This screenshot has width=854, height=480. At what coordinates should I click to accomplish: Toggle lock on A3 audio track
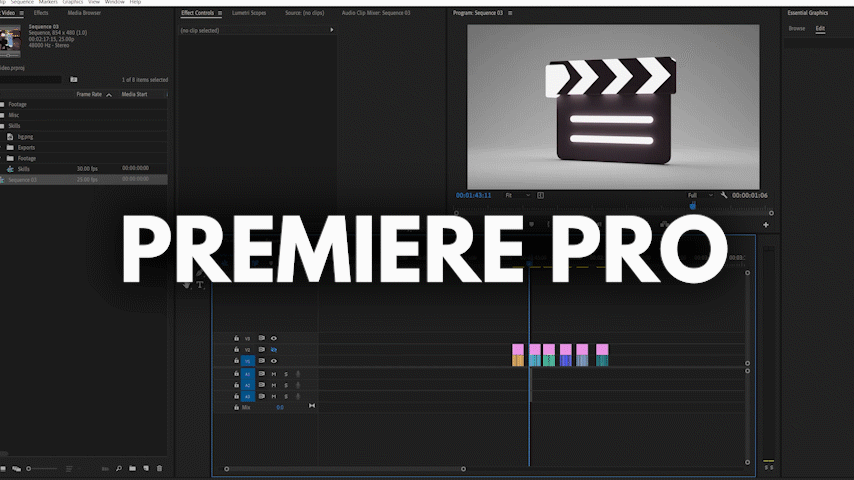236,396
